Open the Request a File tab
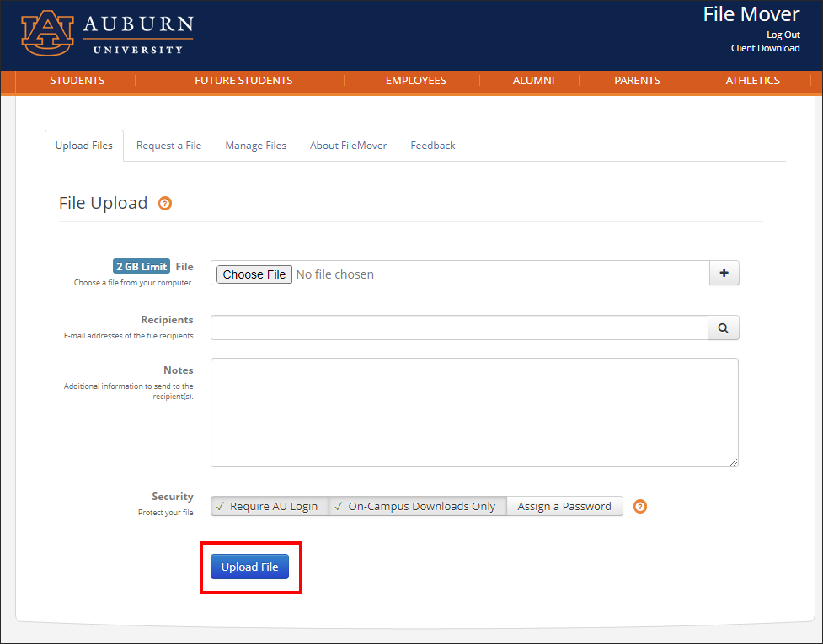This screenshot has height=644, width=823. tap(169, 146)
